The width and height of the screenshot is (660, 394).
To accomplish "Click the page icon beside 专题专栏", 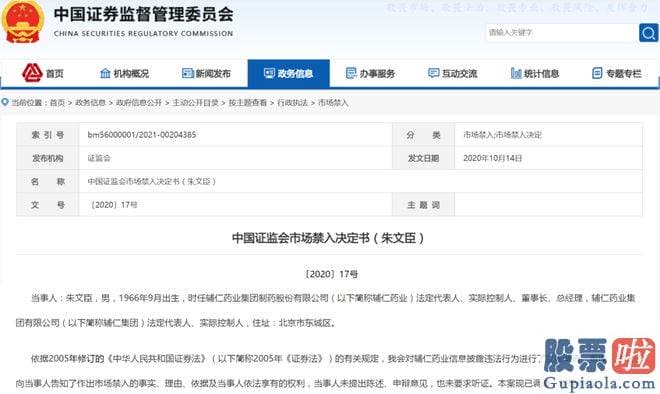I will click(x=597, y=73).
